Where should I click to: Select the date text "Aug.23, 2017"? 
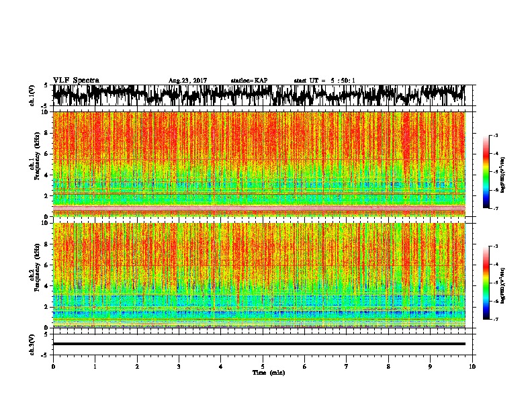[x=187, y=81]
